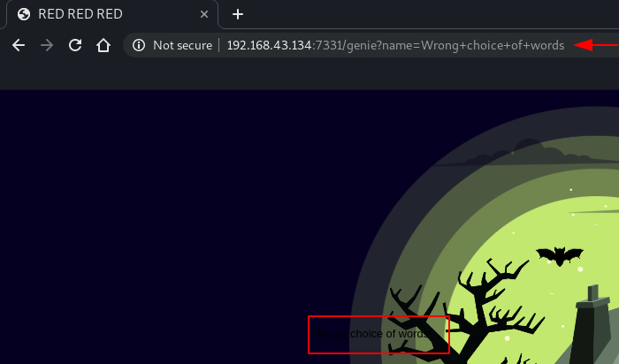The width and height of the screenshot is (619, 364).
Task: Click the address bar URL
Action: click(395, 45)
